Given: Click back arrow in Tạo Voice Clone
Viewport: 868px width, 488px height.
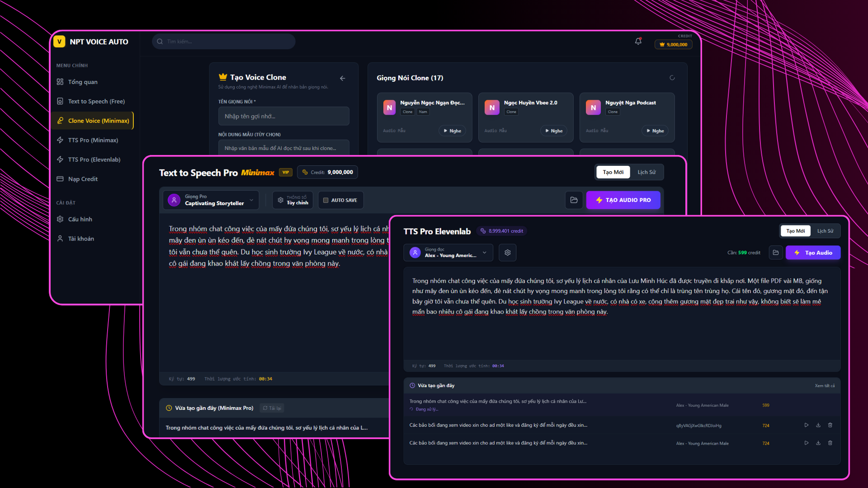Looking at the screenshot, I should click(343, 78).
